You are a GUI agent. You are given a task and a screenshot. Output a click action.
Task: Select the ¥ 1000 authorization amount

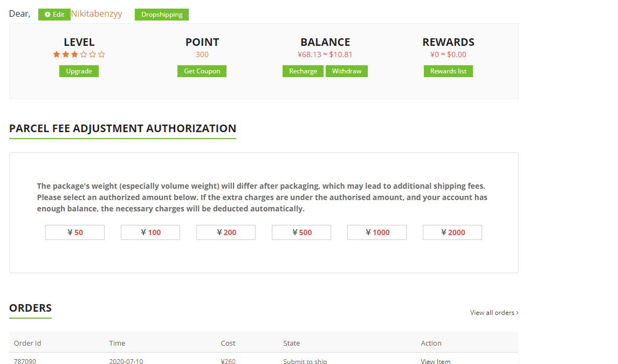point(377,232)
